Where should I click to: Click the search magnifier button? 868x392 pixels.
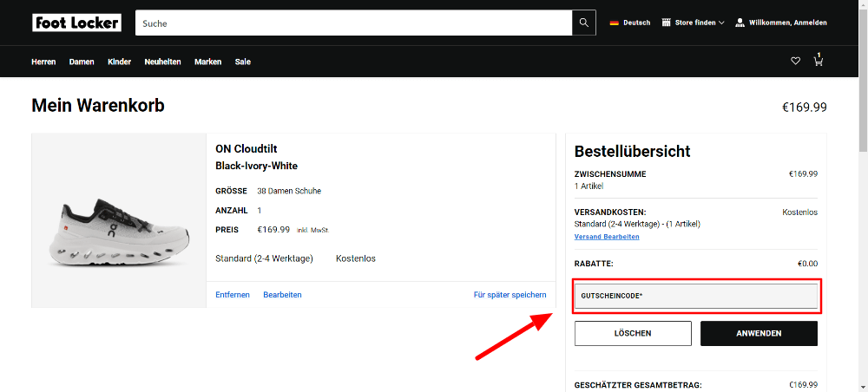tap(584, 23)
